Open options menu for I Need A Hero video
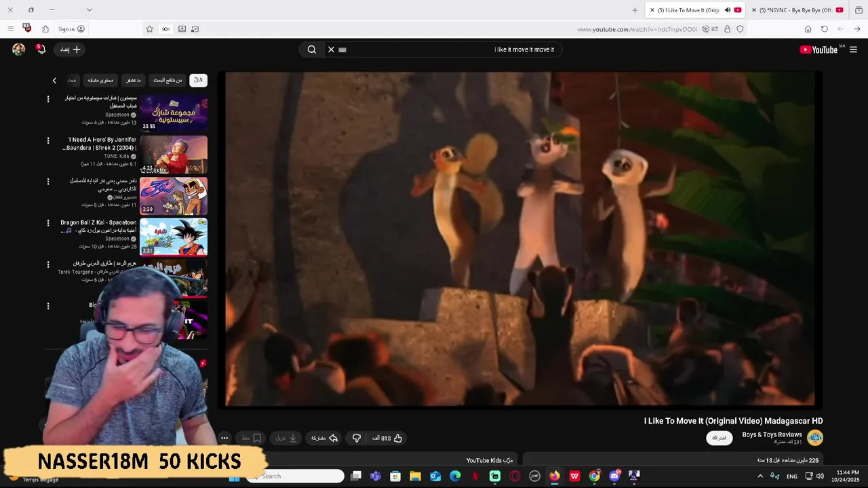 [x=47, y=141]
